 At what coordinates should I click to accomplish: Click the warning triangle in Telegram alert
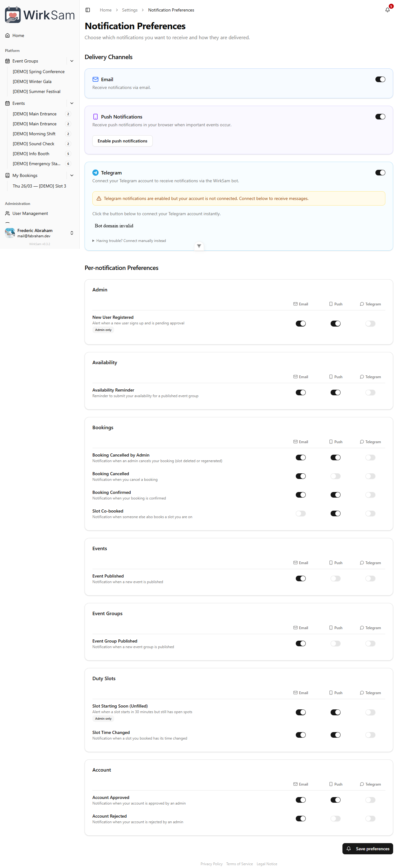click(x=99, y=199)
